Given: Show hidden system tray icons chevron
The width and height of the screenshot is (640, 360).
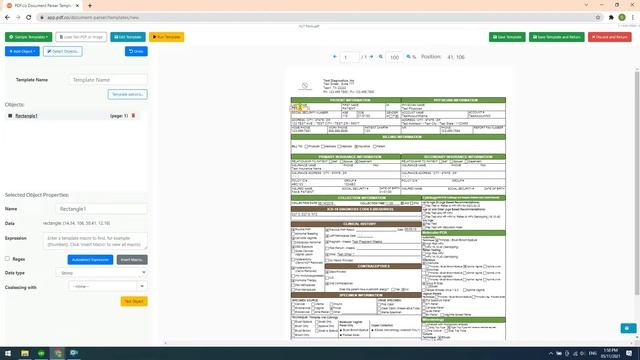Looking at the screenshot, I should click(551, 353).
